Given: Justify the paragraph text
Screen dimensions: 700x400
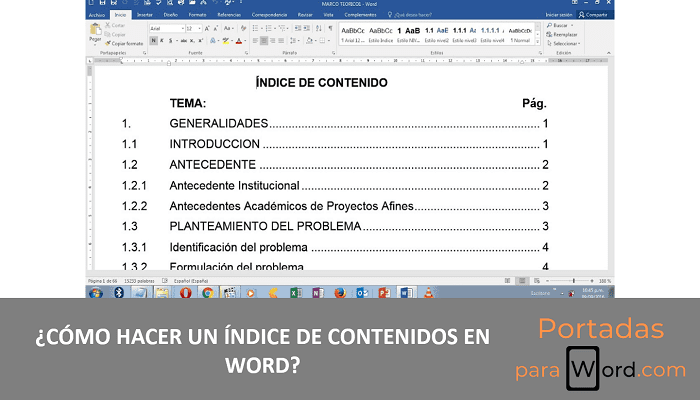Looking at the screenshot, I should 281,41.
